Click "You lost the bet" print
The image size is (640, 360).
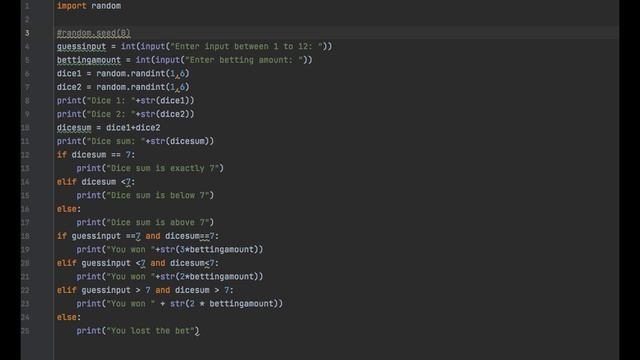coord(138,331)
